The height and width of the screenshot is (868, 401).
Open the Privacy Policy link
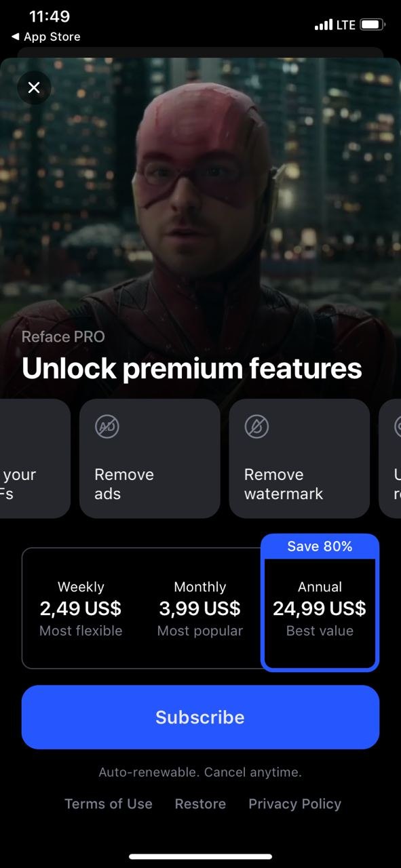tap(294, 804)
